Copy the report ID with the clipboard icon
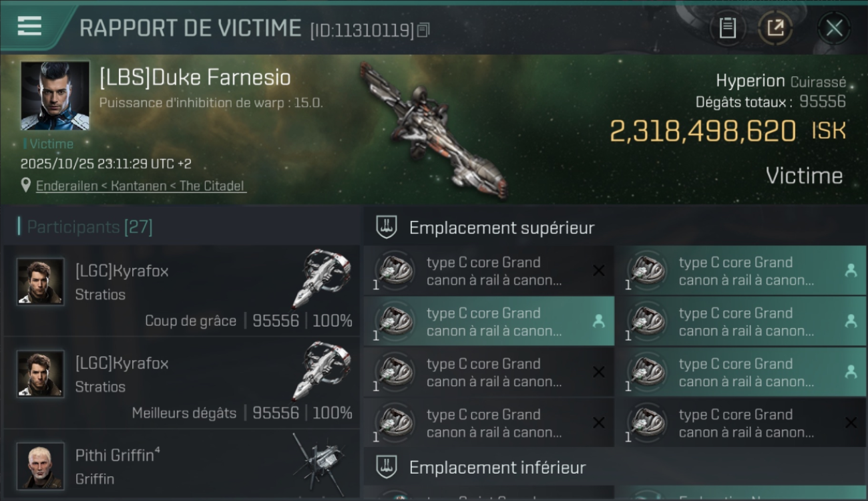This screenshot has width=868, height=501. pos(423,30)
